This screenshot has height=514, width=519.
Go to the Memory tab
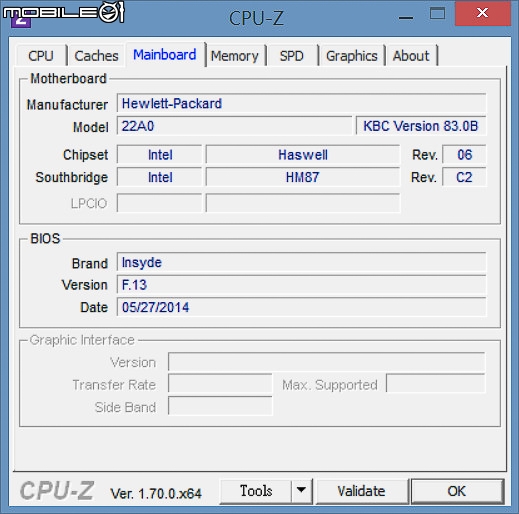235,56
